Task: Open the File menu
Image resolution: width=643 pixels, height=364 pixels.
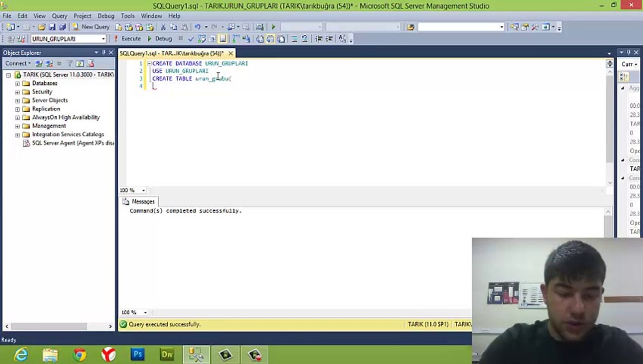Action: coord(7,16)
